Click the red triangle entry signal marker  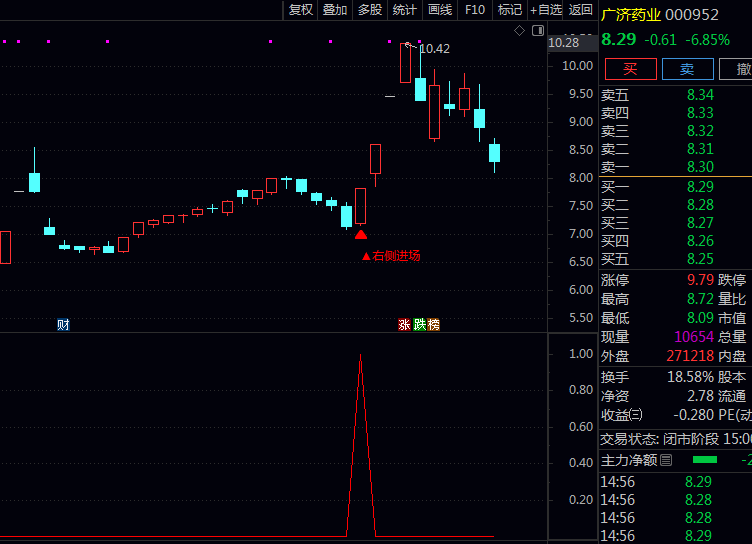[361, 235]
